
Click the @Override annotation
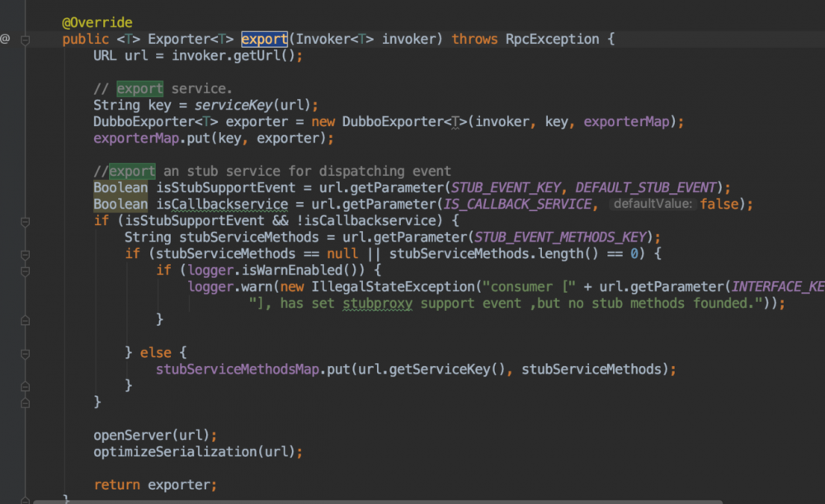pos(97,22)
